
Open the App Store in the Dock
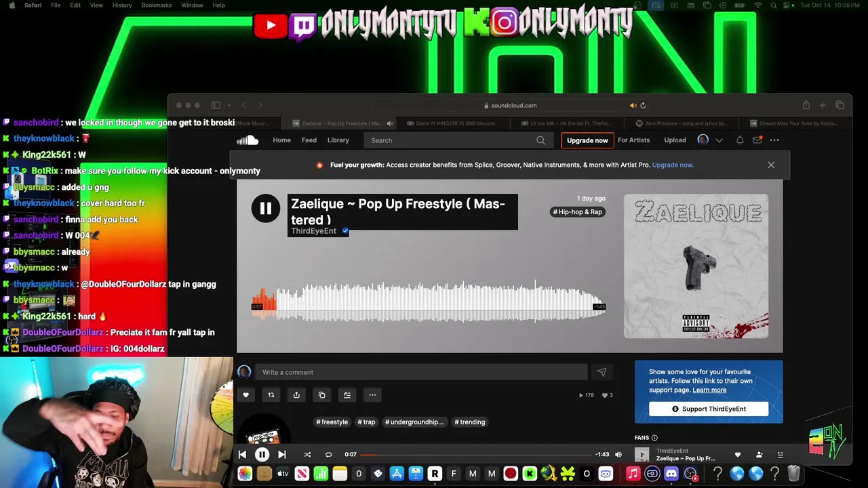(x=397, y=474)
